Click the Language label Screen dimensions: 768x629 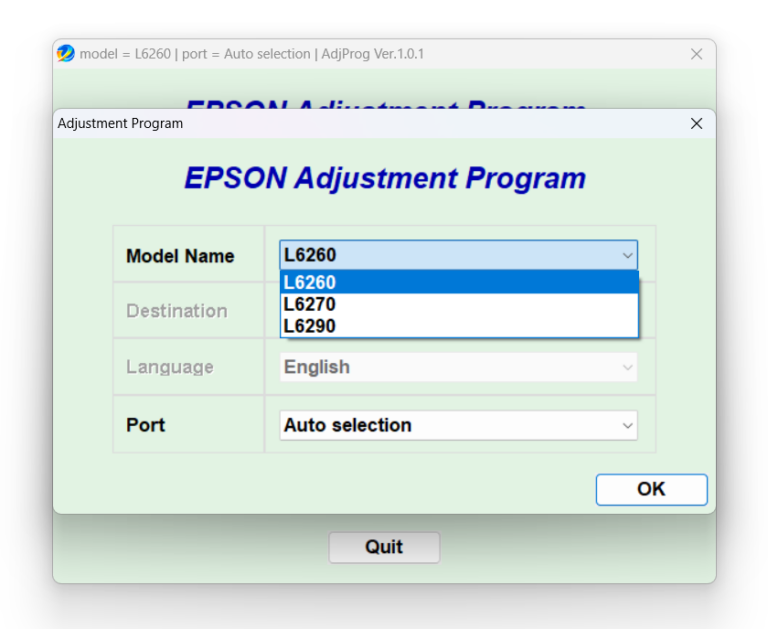click(x=170, y=367)
